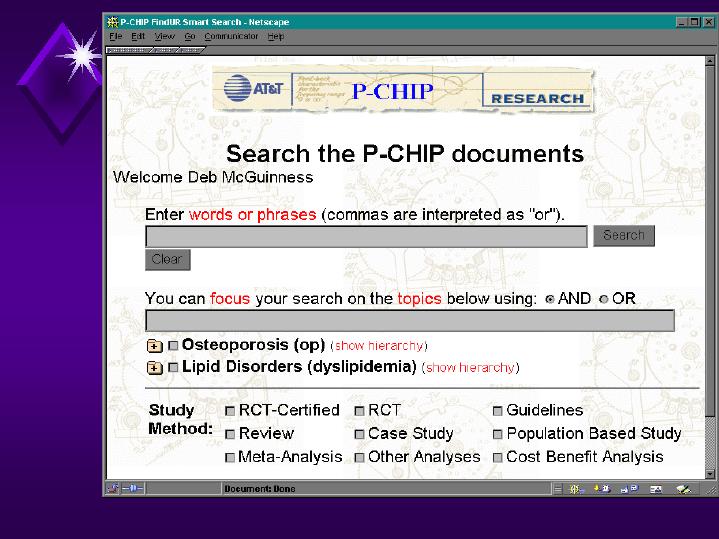Click 'Document: Done' status text

coord(260,489)
